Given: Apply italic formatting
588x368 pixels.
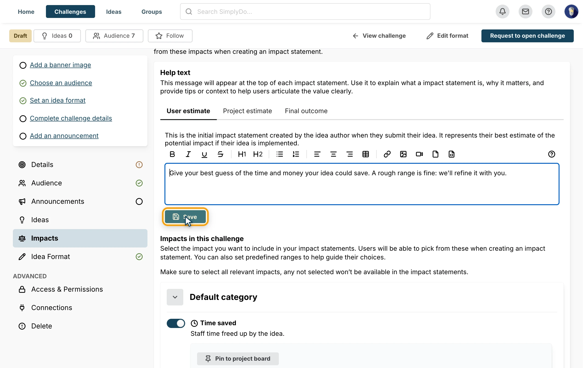Looking at the screenshot, I should pos(188,154).
